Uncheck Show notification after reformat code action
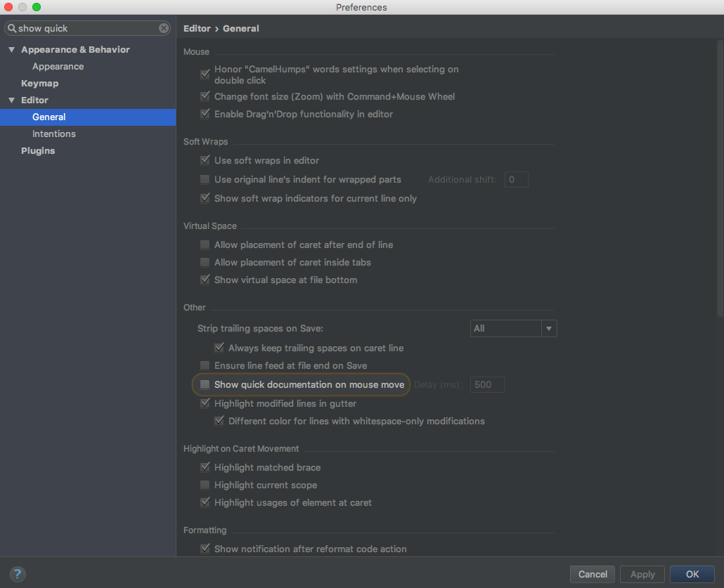The image size is (724, 588). pyautogui.click(x=204, y=549)
